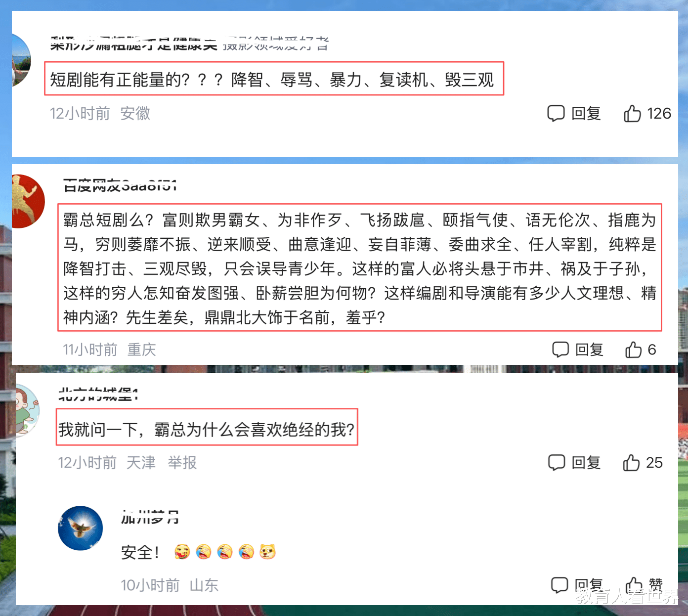Click the reply bubble icon on Anhui comment

[x=556, y=114]
